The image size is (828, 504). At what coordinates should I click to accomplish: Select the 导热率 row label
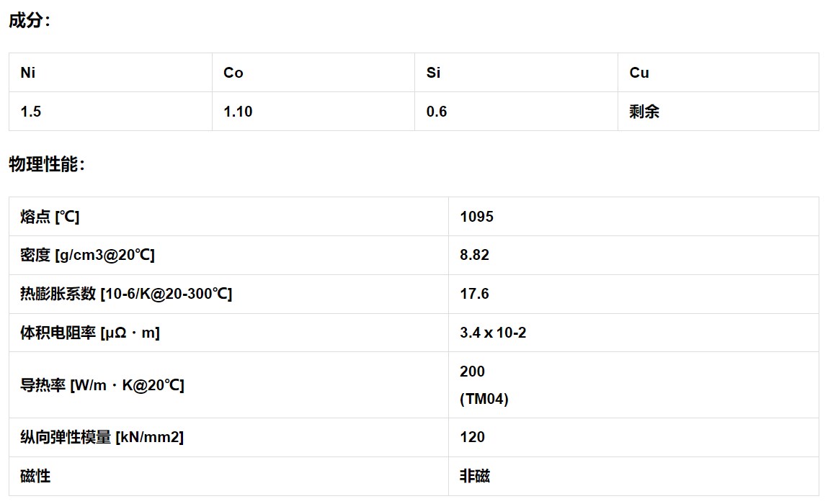pos(102,385)
